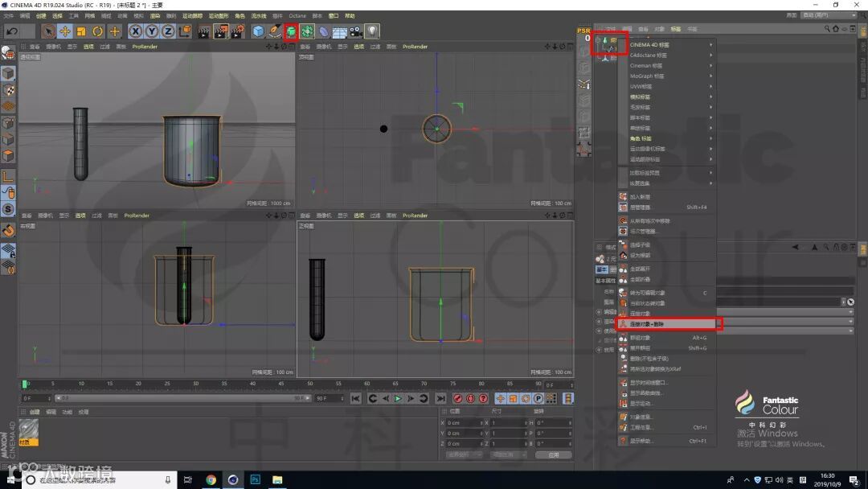Activate the Rotate tool circular icon
The width and height of the screenshot is (868, 489).
click(98, 31)
